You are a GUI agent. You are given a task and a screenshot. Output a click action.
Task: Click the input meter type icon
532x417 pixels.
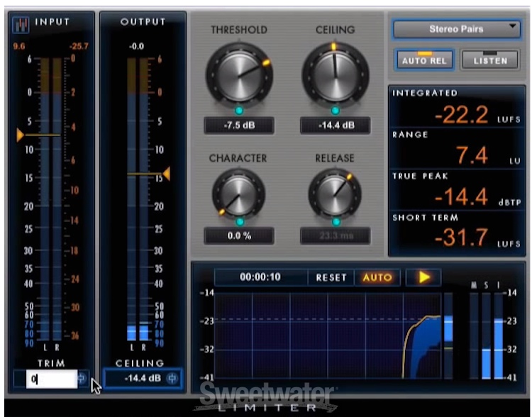point(21,24)
